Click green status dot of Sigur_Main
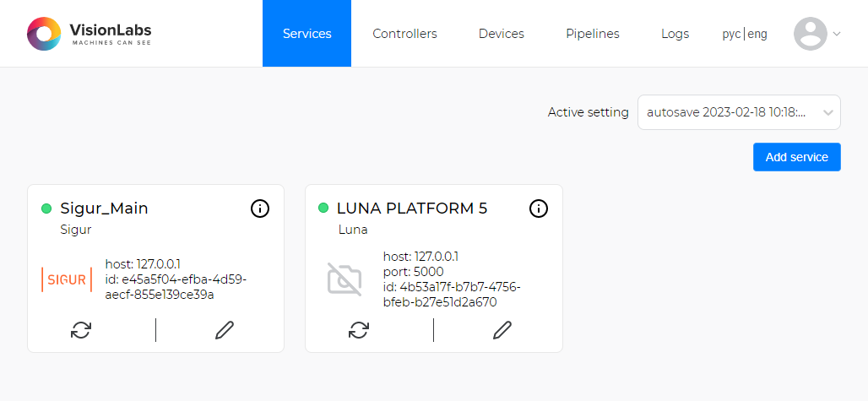868x401 pixels. pos(46,209)
